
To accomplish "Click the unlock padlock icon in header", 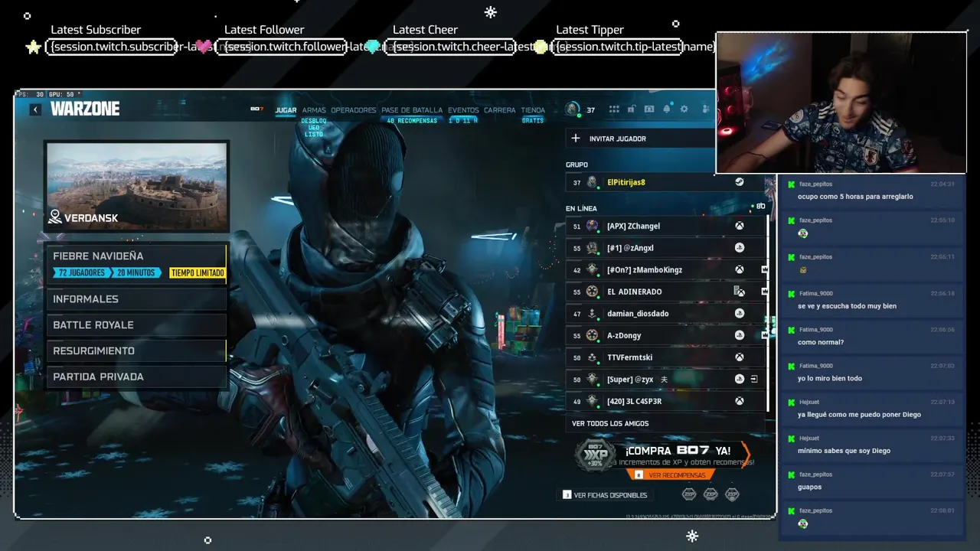I will coord(632,109).
